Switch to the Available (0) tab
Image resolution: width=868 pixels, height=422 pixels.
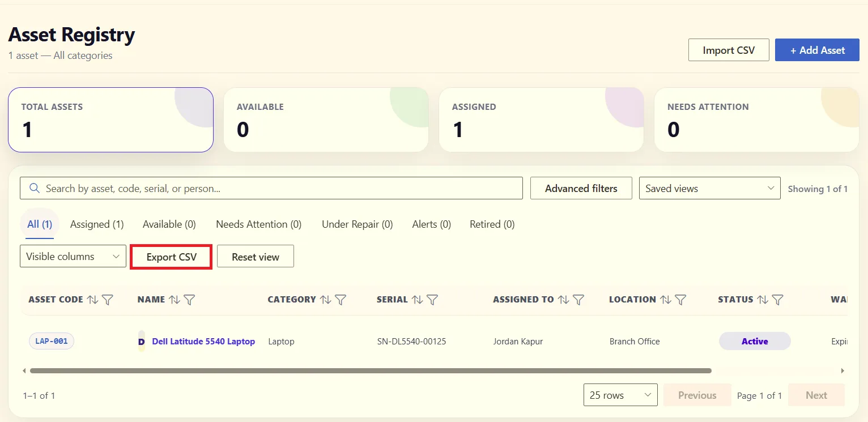[169, 224]
